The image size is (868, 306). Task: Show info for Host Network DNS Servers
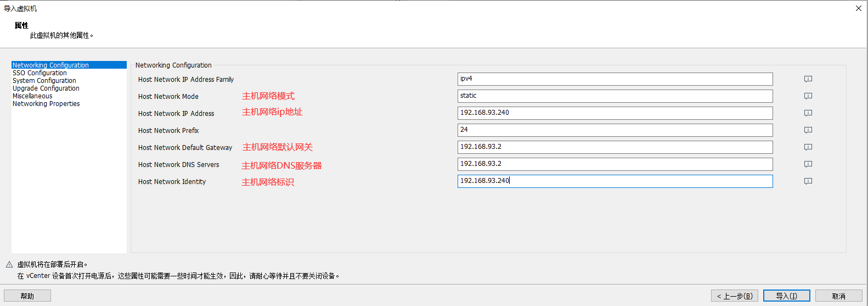(808, 164)
